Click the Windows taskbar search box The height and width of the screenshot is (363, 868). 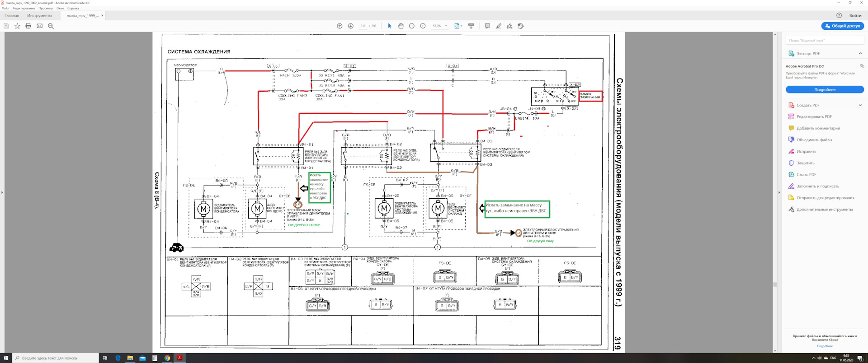tap(55, 358)
